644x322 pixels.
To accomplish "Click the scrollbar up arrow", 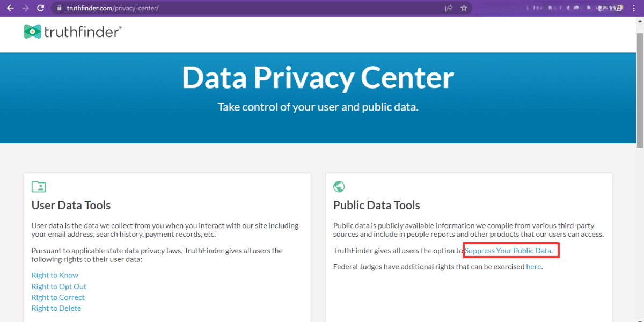I will pyautogui.click(x=640, y=21).
